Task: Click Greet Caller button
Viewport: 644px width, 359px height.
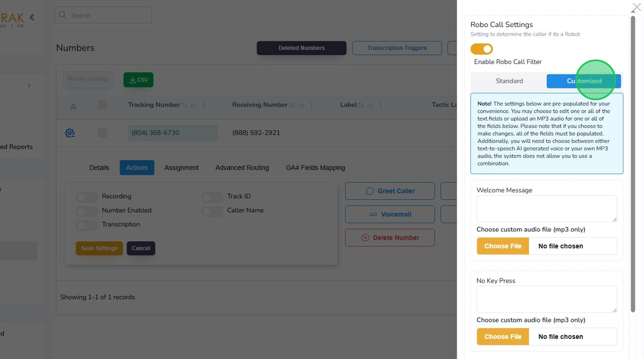Action: pos(390,191)
